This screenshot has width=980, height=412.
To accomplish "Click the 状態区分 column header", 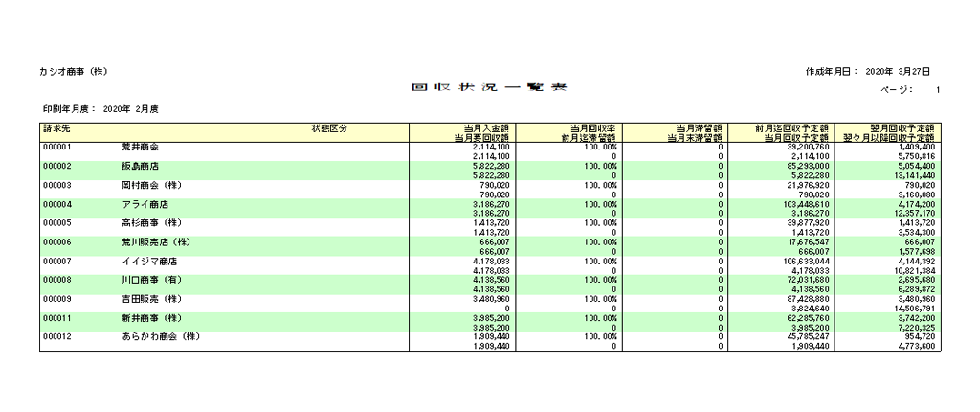I will tap(328, 127).
